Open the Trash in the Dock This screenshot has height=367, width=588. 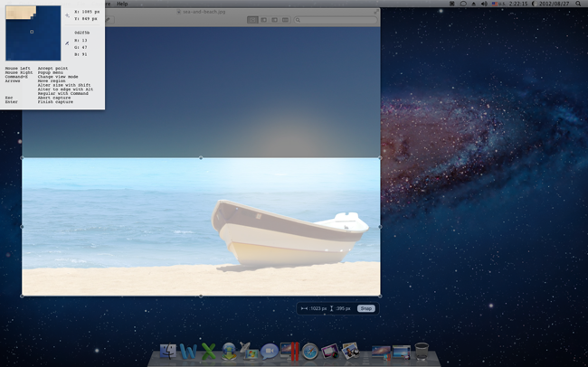[x=421, y=351]
